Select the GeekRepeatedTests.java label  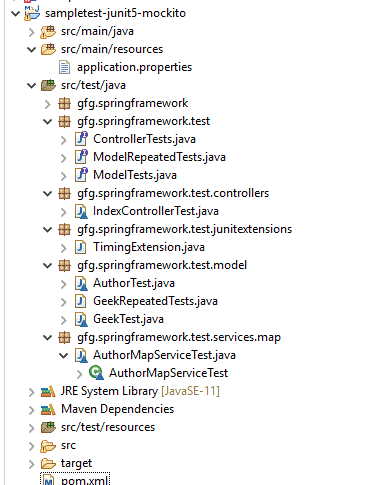coord(155,301)
